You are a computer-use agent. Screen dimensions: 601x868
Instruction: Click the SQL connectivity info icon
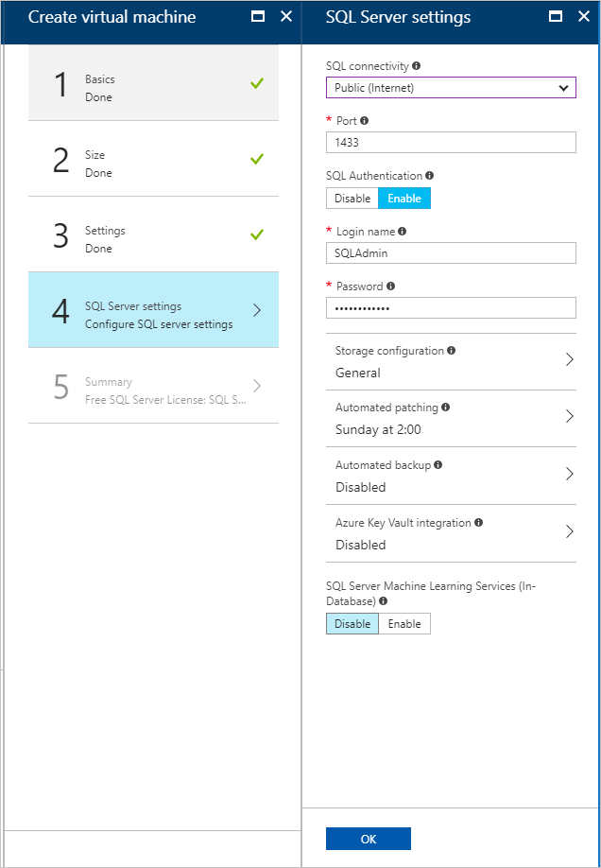(x=416, y=66)
